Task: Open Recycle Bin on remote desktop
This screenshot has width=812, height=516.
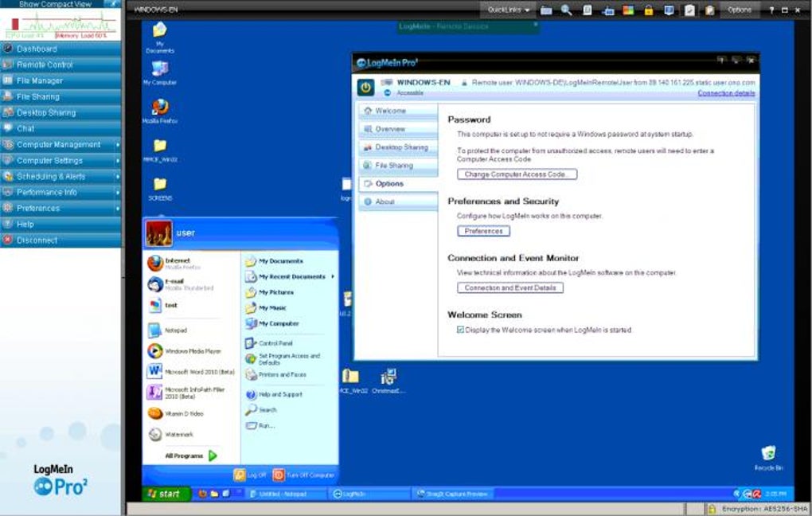Action: point(768,457)
